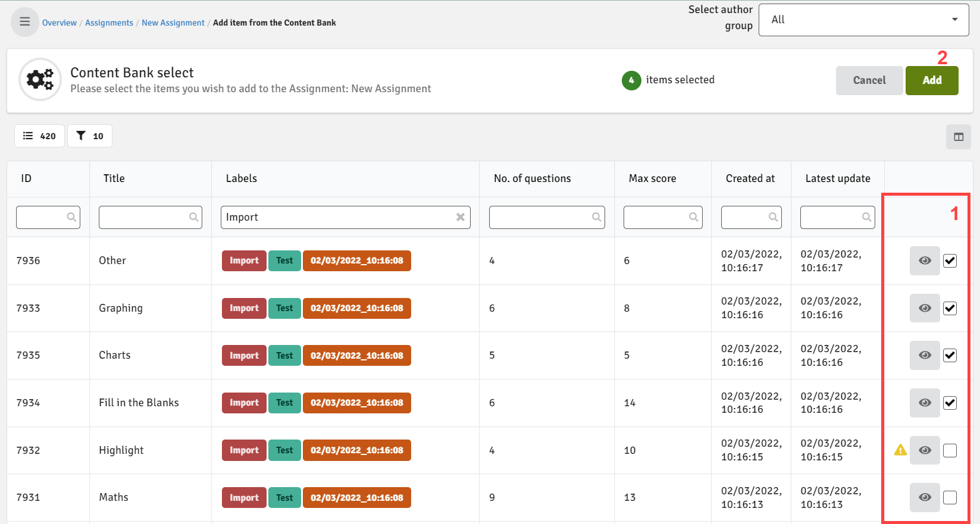This screenshot has height=524, width=980.
Task: Preview the Highlight item with eye icon
Action: [x=925, y=450]
